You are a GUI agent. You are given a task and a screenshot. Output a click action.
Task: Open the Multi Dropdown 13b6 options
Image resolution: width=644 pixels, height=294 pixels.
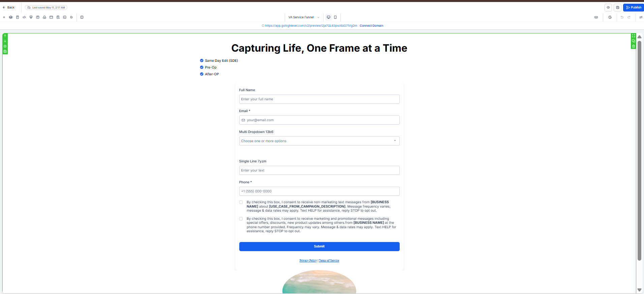[319, 141]
